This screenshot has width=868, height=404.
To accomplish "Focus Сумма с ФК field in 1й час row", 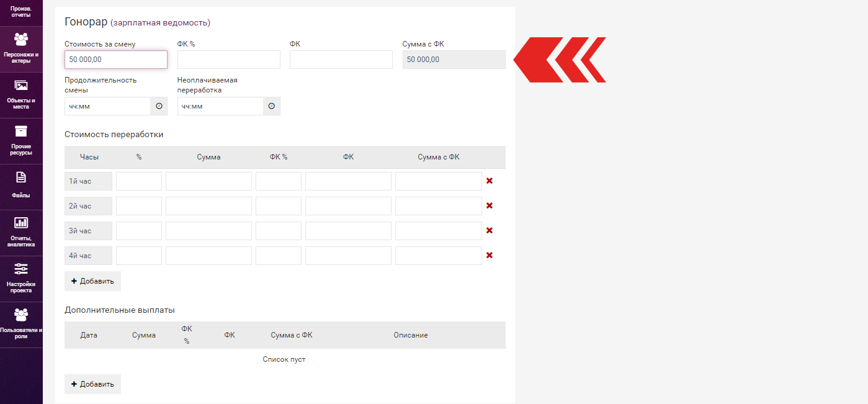I will click(439, 181).
